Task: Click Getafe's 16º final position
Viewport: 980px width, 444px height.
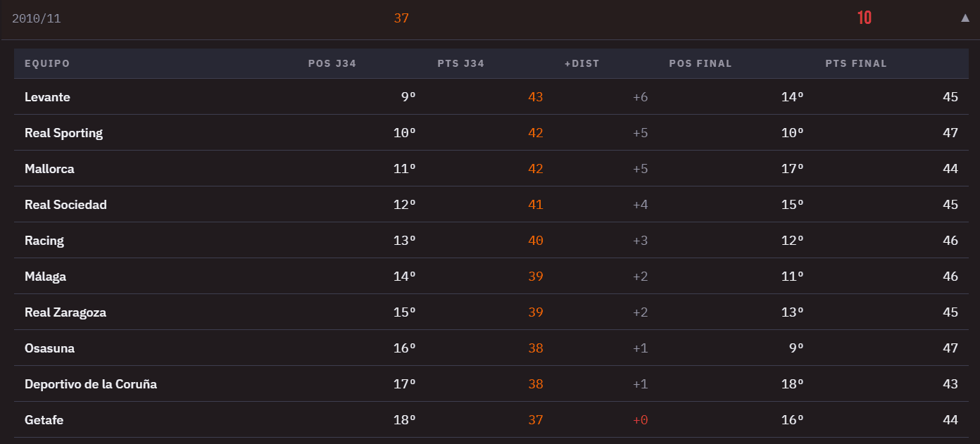Action: pyautogui.click(x=792, y=420)
